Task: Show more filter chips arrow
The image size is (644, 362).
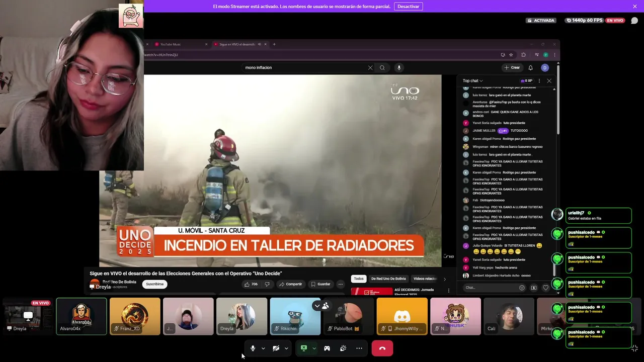Action: point(444,279)
